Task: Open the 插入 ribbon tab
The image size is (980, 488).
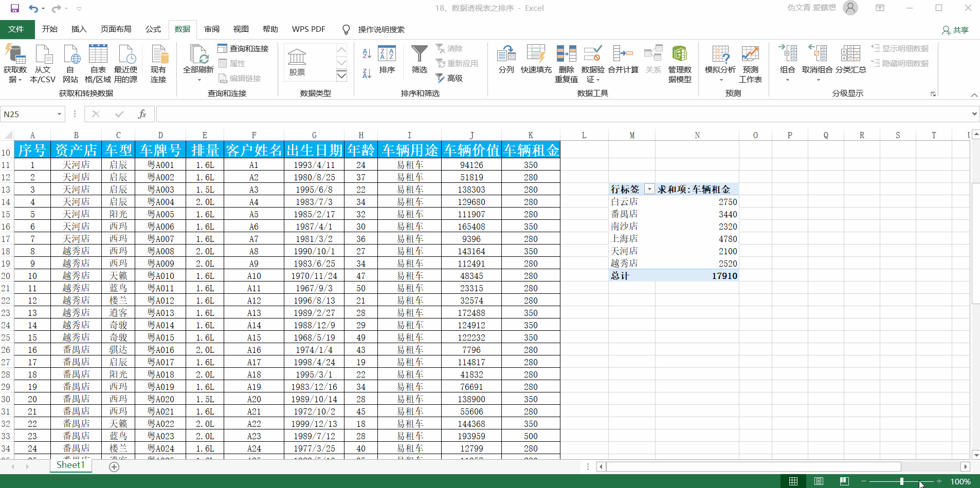Action: tap(79, 29)
